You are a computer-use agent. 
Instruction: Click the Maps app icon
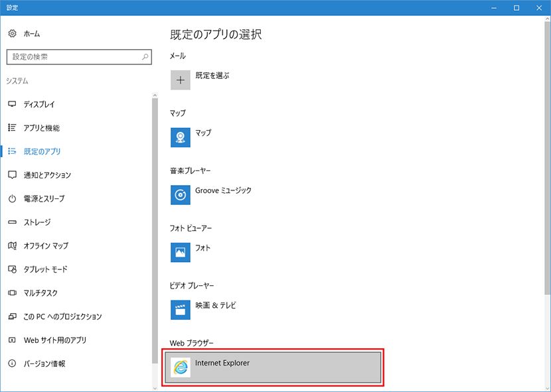pos(181,137)
